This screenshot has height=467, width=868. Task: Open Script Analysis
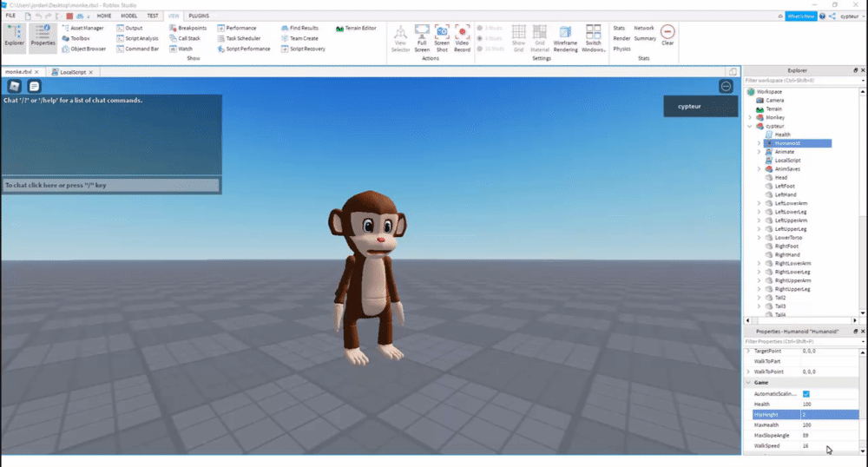pos(137,38)
